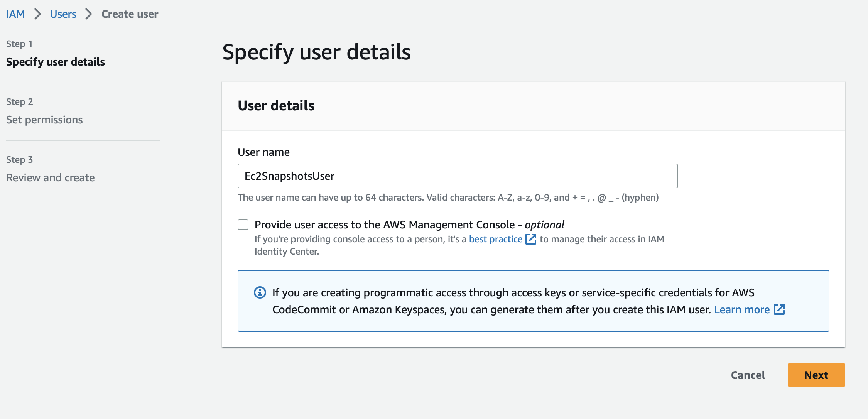Image resolution: width=868 pixels, height=419 pixels.
Task: Click the Specify user details page title
Action: click(317, 52)
